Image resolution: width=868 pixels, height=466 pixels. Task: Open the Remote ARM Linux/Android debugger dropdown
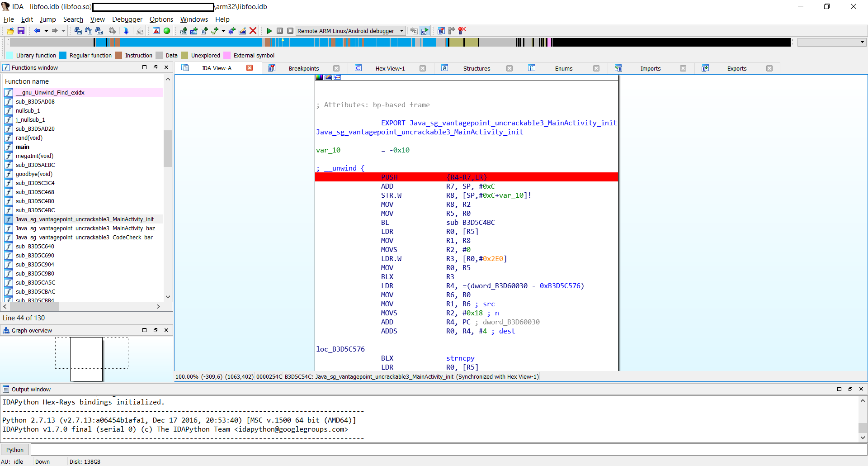pyautogui.click(x=351, y=31)
